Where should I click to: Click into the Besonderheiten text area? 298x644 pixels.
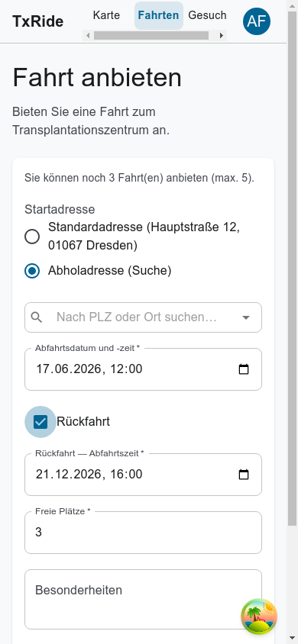click(143, 599)
